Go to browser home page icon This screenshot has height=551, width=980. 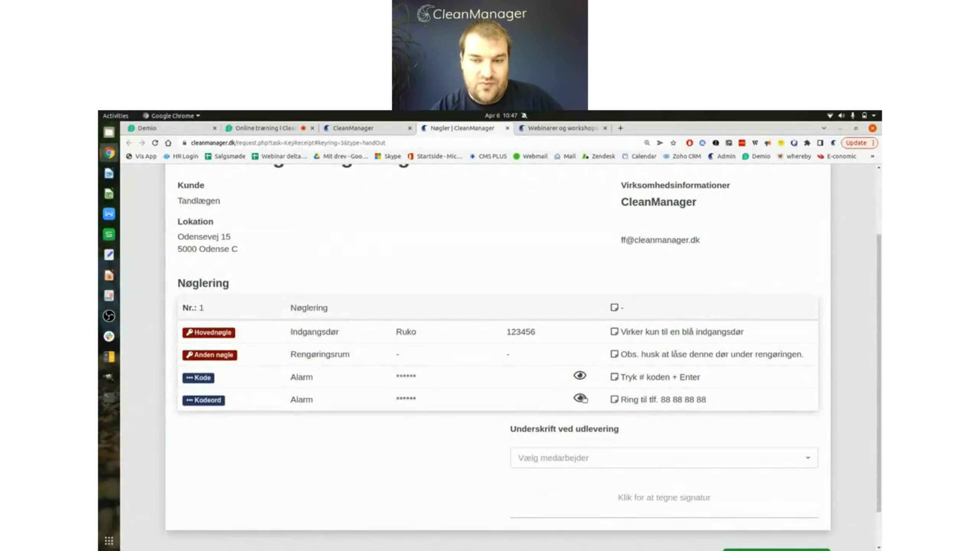click(x=168, y=143)
